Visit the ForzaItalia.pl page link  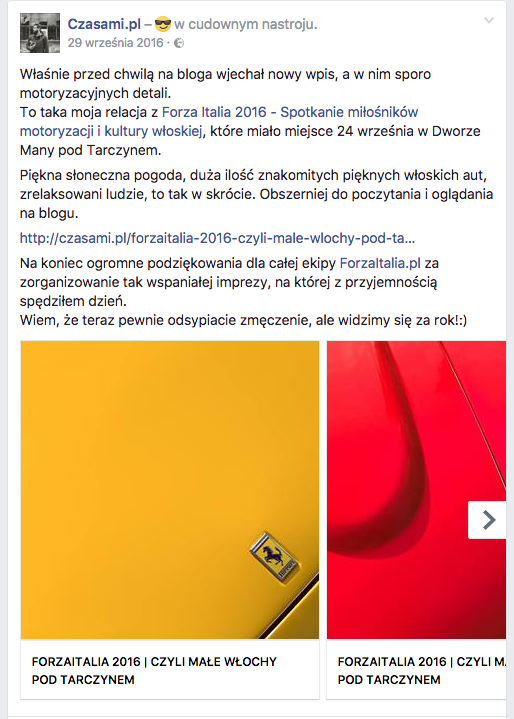pos(380,263)
